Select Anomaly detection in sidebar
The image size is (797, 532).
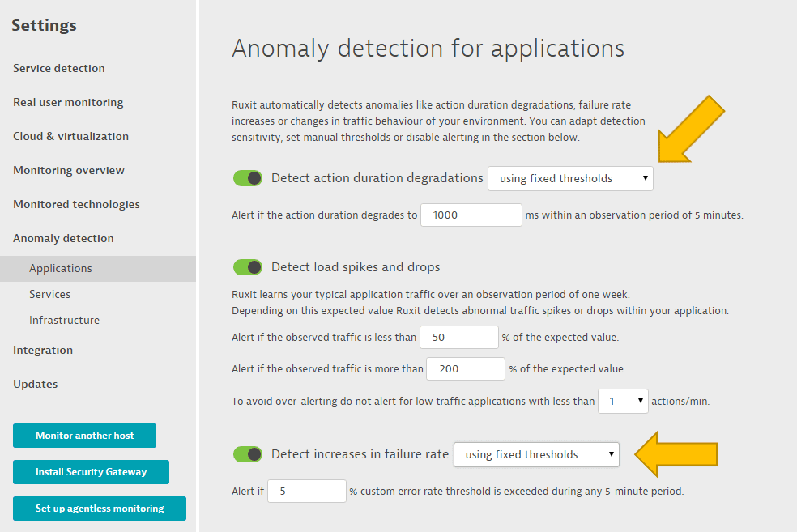63,238
